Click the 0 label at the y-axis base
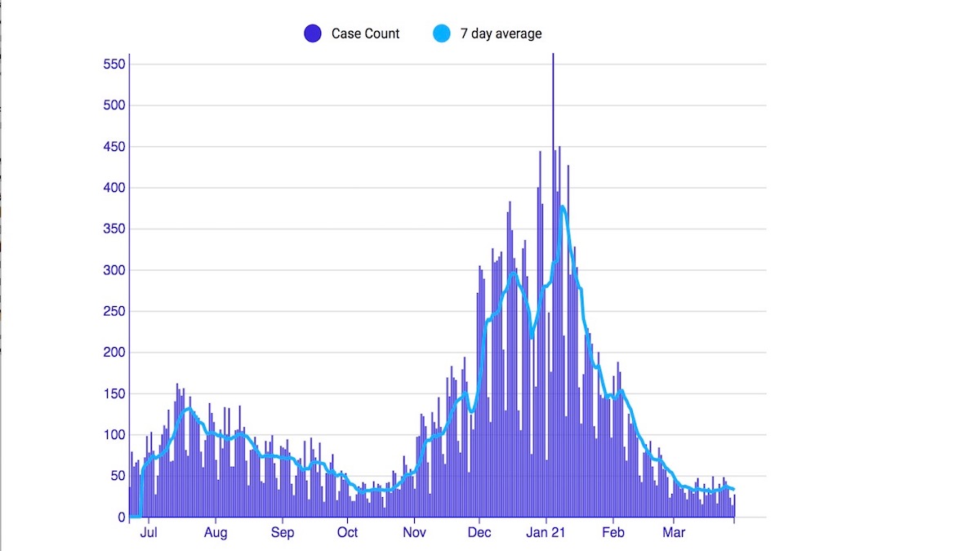Image resolution: width=980 pixels, height=551 pixels. [122, 518]
